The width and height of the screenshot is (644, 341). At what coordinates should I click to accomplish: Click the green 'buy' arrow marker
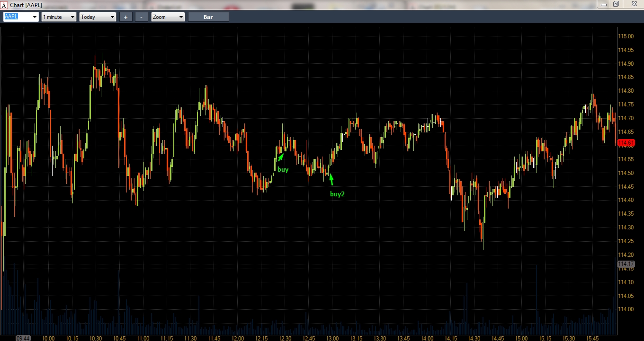pos(280,157)
